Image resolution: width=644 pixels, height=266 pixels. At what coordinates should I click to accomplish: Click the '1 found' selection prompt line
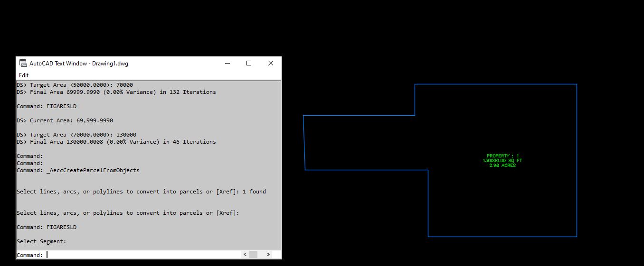pos(141,192)
